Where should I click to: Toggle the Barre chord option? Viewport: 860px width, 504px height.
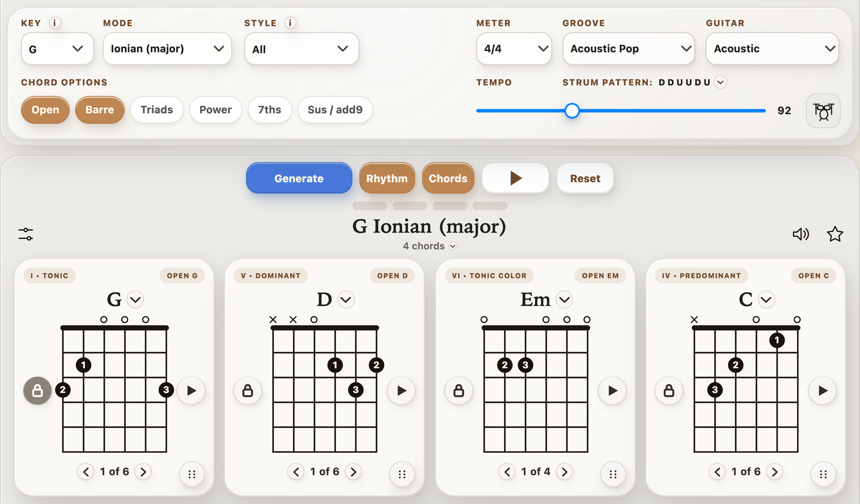pyautogui.click(x=100, y=110)
